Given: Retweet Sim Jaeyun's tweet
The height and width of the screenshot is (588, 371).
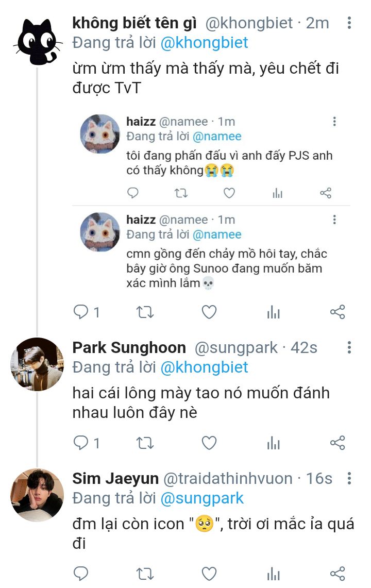Looking at the screenshot, I should pyautogui.click(x=145, y=574).
